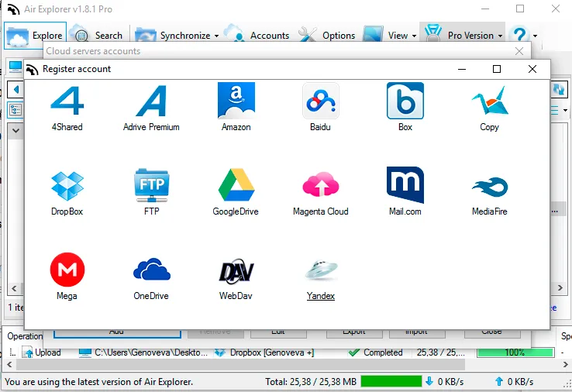Pick the Copy origami bird icon
The height and width of the screenshot is (392, 572).
pyautogui.click(x=490, y=101)
